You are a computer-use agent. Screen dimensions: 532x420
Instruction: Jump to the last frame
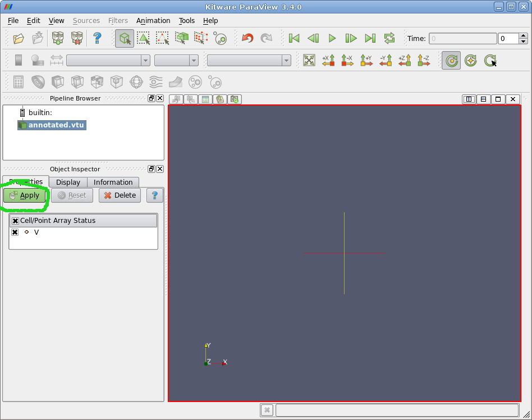tap(370, 38)
